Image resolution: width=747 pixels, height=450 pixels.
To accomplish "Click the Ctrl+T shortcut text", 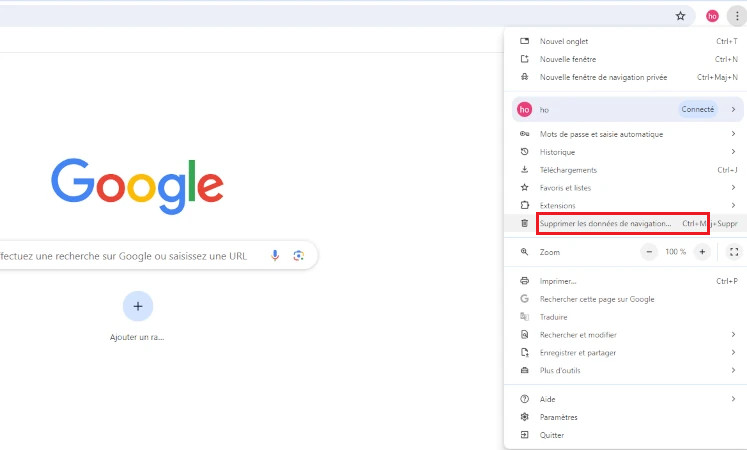I will [727, 41].
